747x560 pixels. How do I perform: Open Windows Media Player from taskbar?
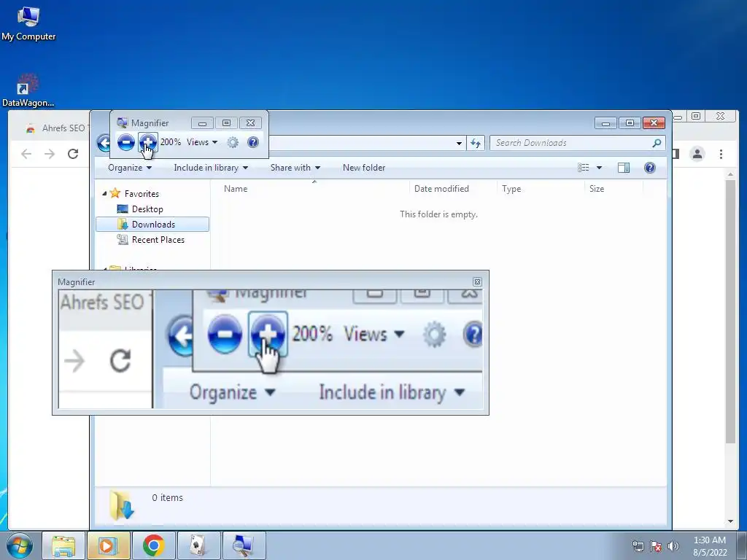(x=108, y=545)
